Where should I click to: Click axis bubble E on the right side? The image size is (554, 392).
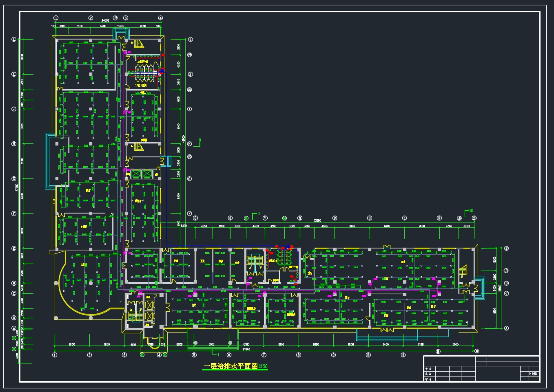tap(507, 248)
